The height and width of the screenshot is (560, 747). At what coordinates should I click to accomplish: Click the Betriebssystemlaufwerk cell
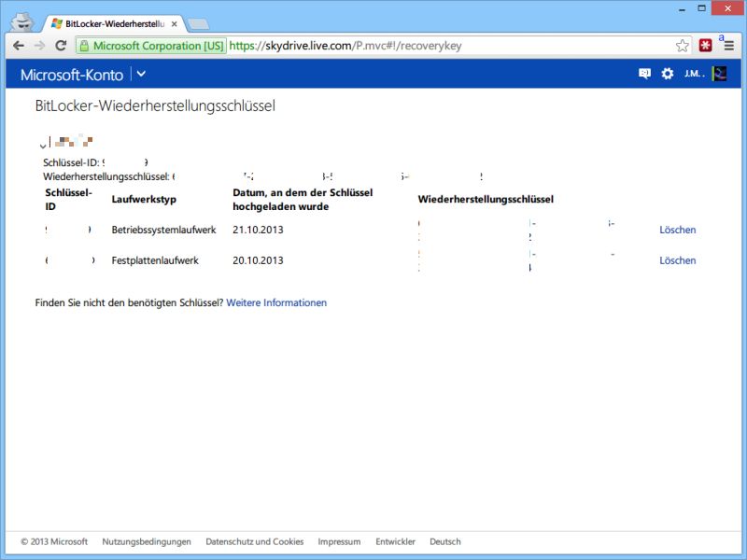(164, 230)
